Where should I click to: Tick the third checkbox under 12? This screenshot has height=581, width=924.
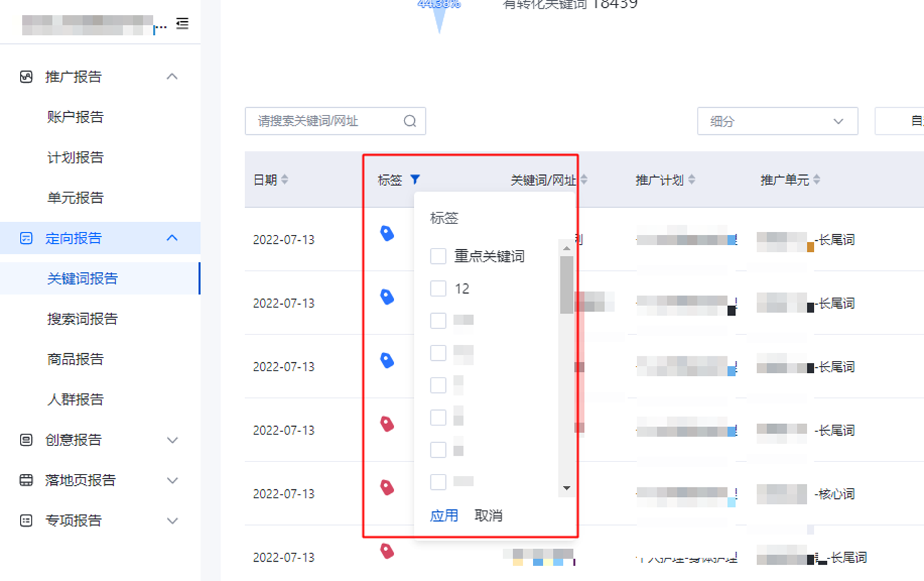coord(438,385)
